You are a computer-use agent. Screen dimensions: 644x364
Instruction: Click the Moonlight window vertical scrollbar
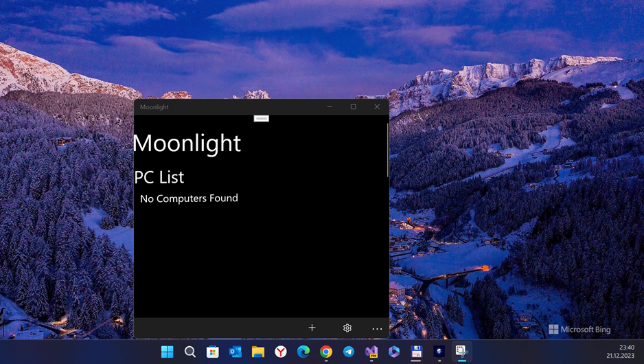pyautogui.click(x=387, y=150)
